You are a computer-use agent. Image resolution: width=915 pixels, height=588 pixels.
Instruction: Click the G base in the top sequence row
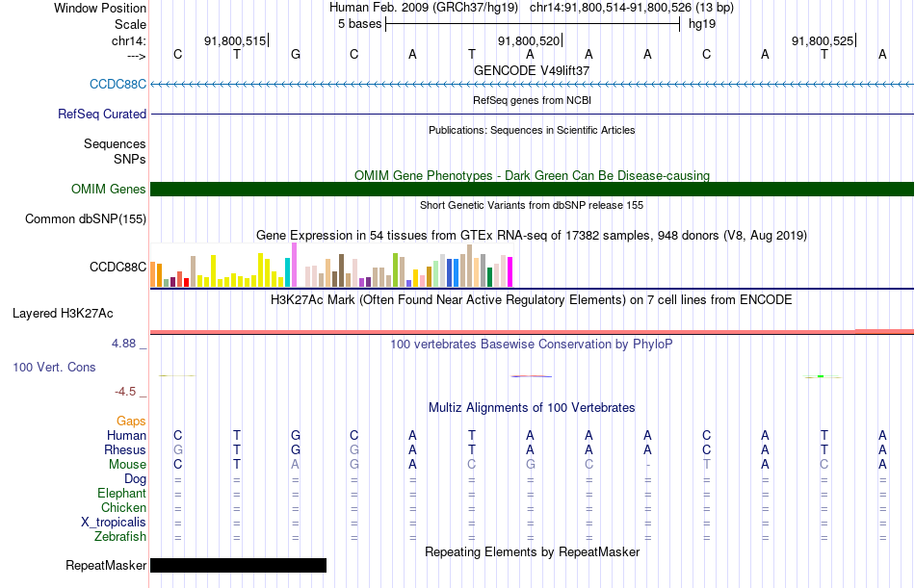pyautogui.click(x=296, y=54)
